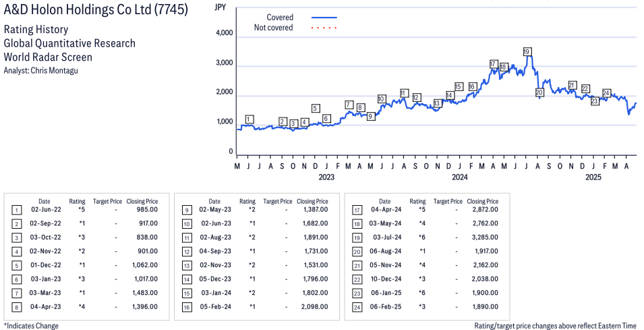Select chart marker 21 on the chart

(572, 86)
